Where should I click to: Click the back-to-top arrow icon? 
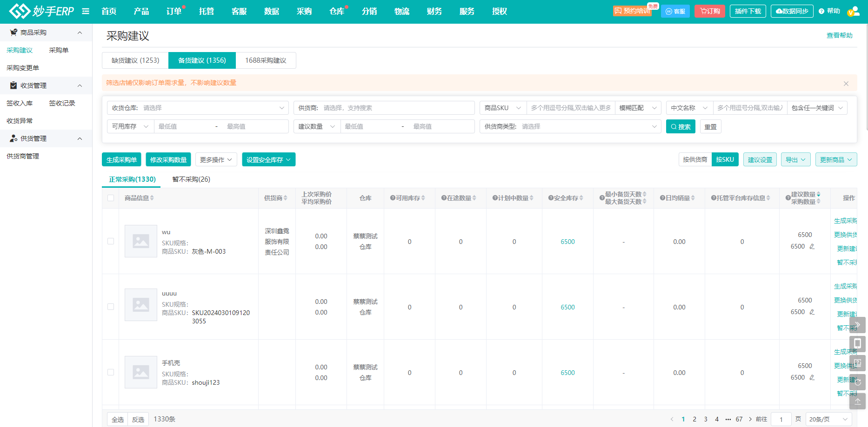(x=857, y=401)
